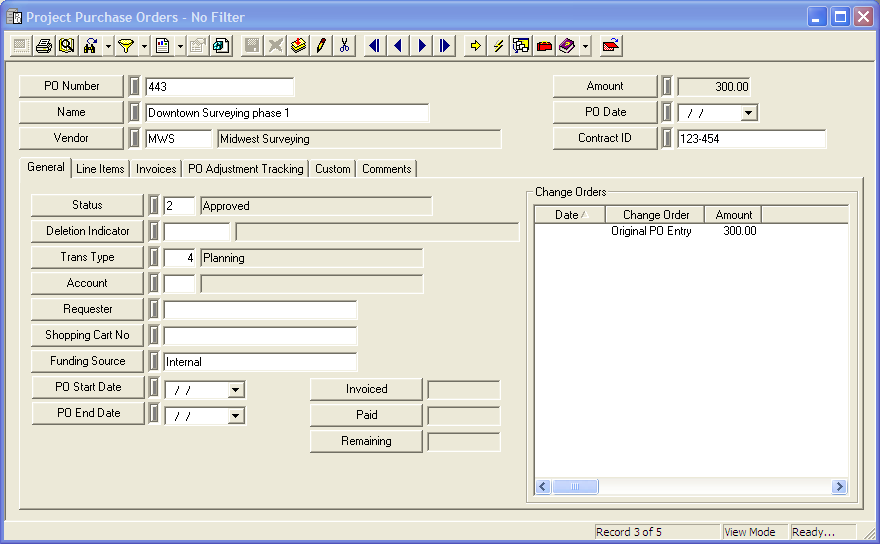Click the empty Requester field
This screenshot has height=544, width=880.
[260, 310]
